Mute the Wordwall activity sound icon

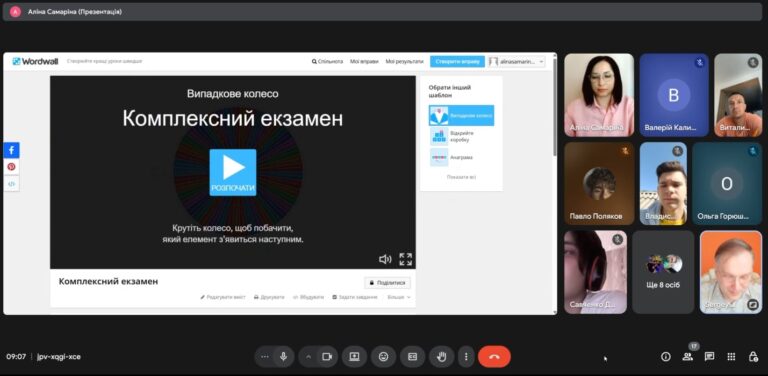point(385,259)
